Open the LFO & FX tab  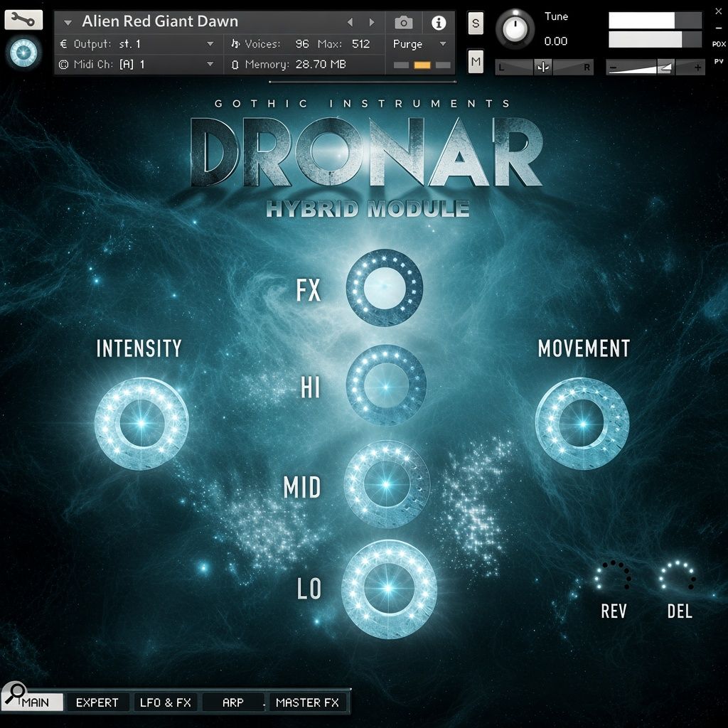(166, 702)
